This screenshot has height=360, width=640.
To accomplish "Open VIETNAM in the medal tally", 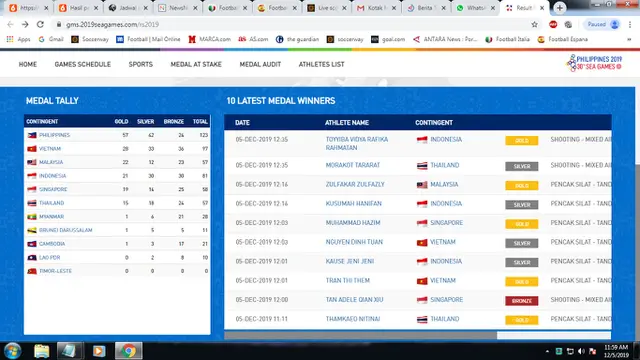I will (x=50, y=149).
